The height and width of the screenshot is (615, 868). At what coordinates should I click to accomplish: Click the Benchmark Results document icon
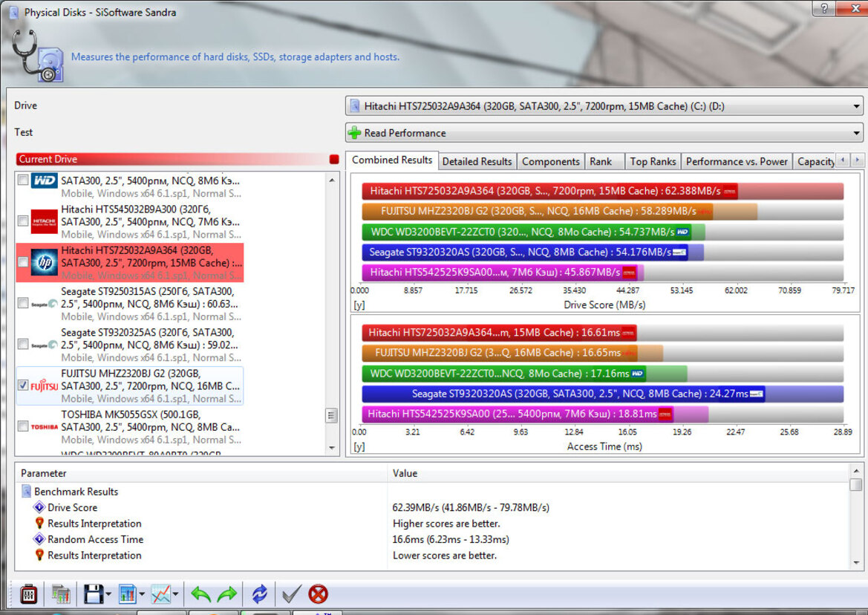(x=26, y=491)
